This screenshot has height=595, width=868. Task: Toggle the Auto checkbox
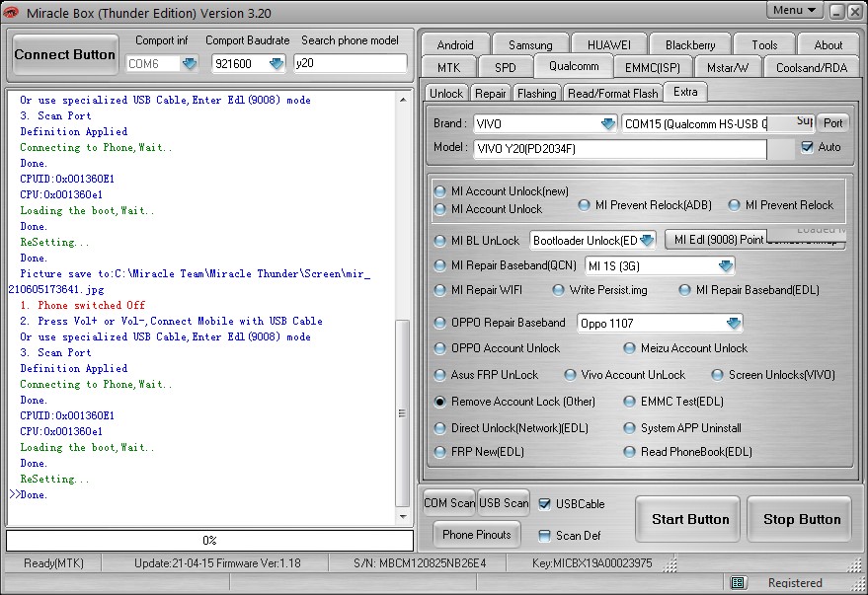click(x=807, y=147)
